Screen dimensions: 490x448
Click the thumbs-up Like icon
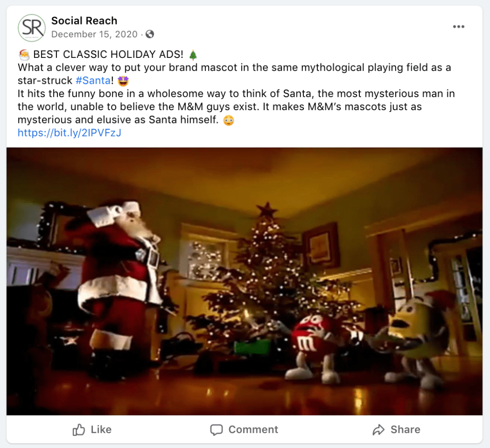pos(79,430)
